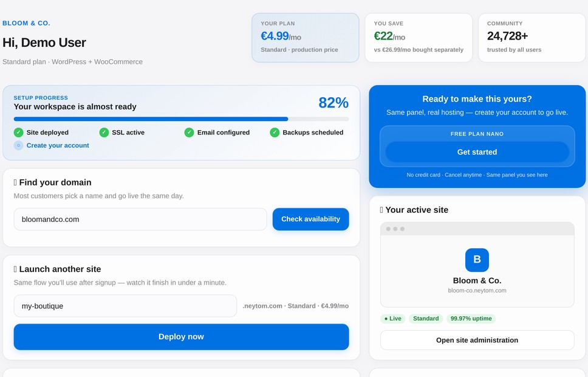The image size is (588, 377).
Task: Focus the my-boutique site name field
Action: pos(125,306)
